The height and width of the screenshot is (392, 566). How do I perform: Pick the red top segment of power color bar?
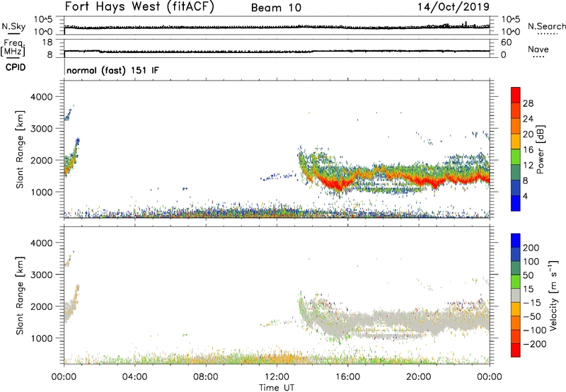[x=516, y=95]
